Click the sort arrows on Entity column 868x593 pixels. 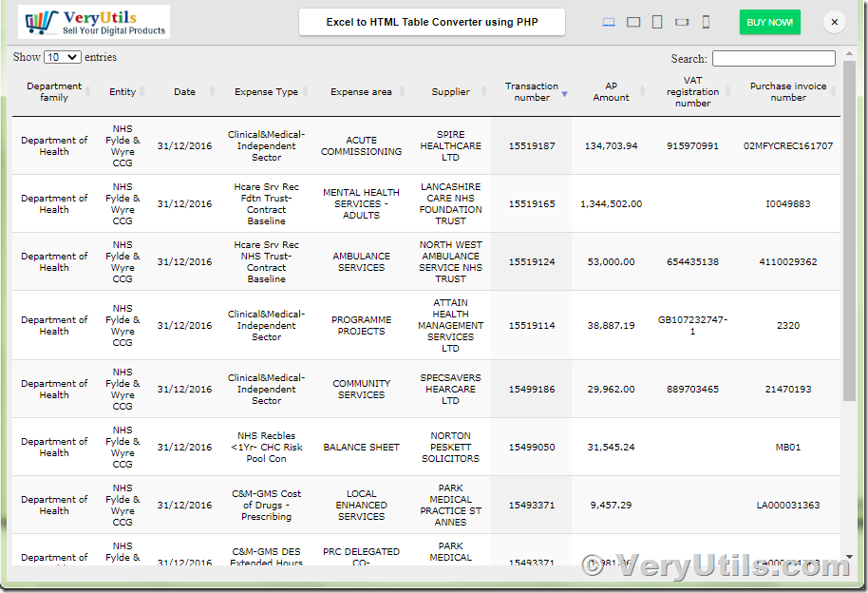click(x=142, y=92)
